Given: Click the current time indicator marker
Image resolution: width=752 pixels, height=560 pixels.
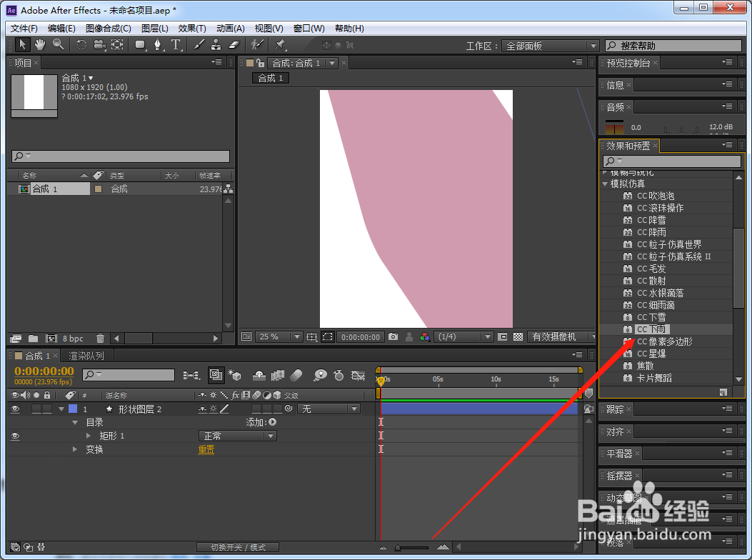Looking at the screenshot, I should click(x=381, y=381).
